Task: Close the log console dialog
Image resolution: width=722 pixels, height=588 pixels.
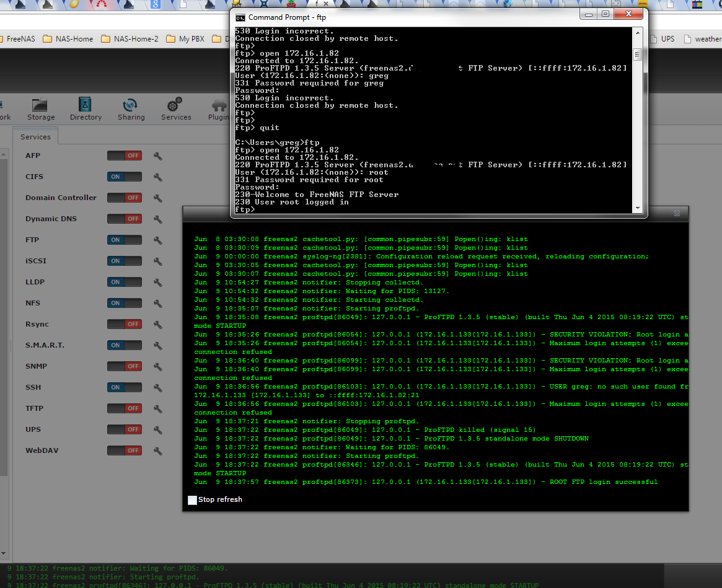Action: coord(677,213)
